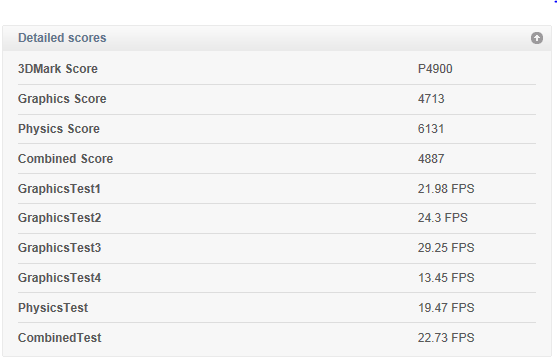Click the Detailed scores header title

coord(62,38)
